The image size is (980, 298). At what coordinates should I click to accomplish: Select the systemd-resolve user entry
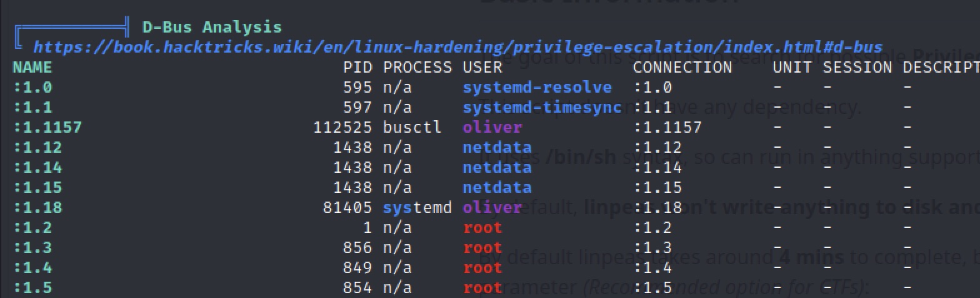coord(537,87)
